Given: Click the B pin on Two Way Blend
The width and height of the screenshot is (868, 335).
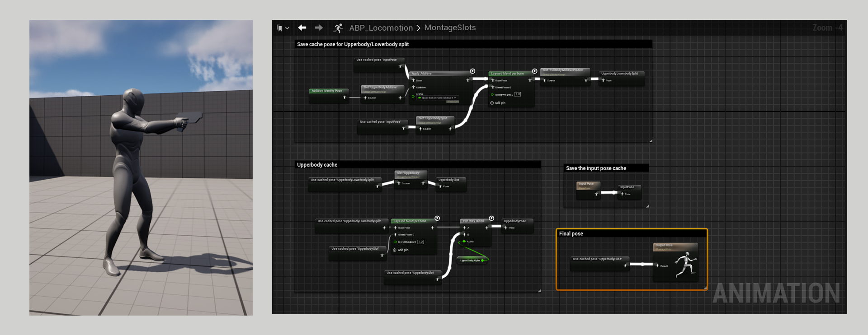Looking at the screenshot, I should pyautogui.click(x=464, y=234).
